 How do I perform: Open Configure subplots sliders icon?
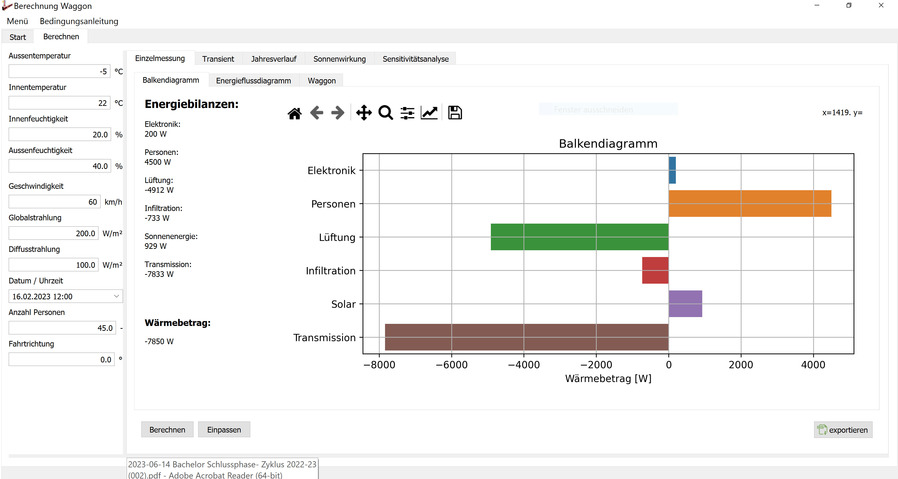click(407, 113)
